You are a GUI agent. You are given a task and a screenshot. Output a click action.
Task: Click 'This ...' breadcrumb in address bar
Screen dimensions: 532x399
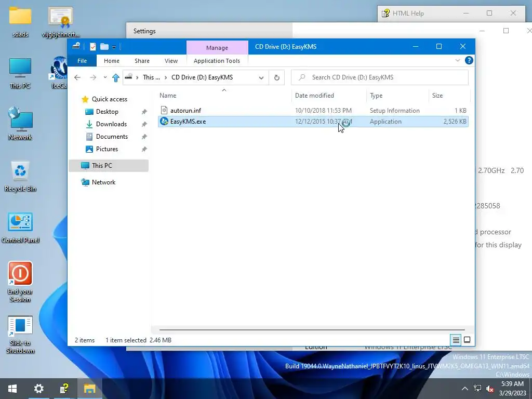point(151,77)
